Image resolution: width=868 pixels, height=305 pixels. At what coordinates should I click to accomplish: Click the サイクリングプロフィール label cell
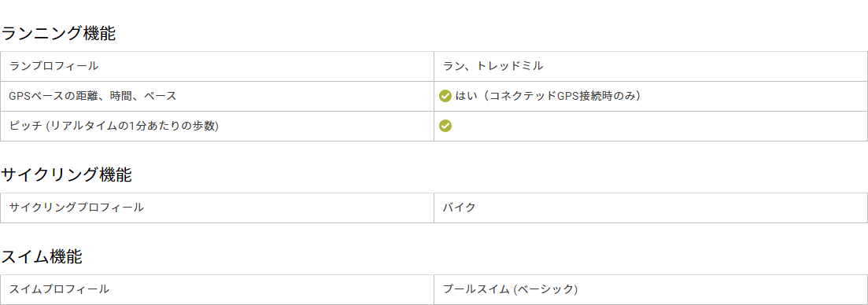click(x=217, y=208)
